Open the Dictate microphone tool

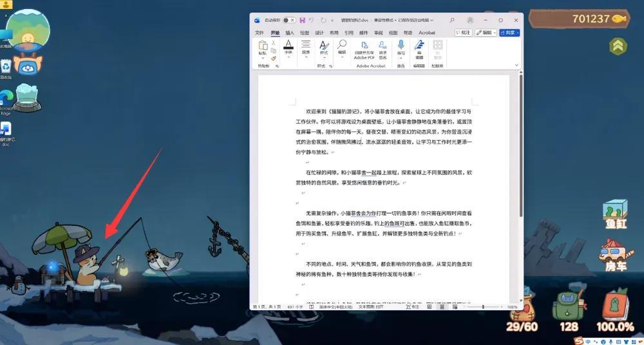401,46
